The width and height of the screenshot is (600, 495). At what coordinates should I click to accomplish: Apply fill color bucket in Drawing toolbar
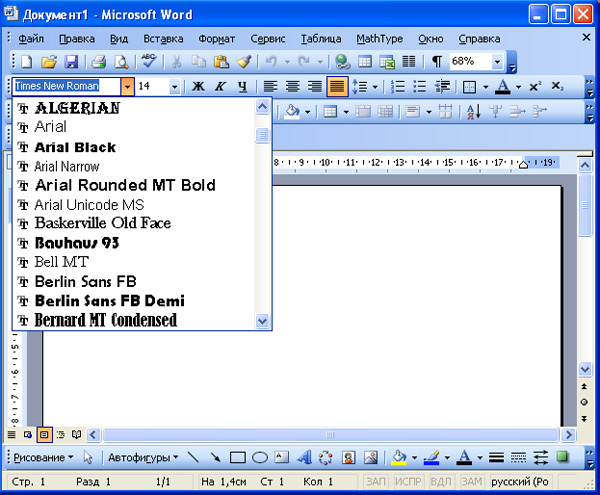(x=398, y=458)
